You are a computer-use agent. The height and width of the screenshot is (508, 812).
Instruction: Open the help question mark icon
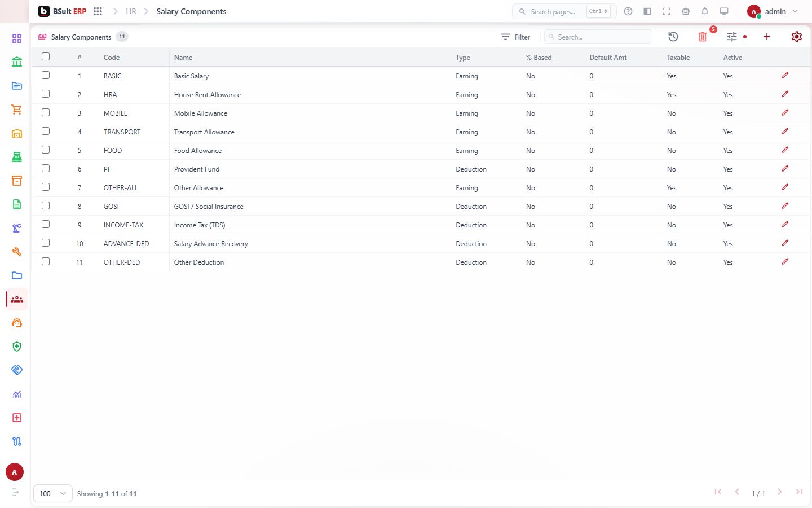tap(628, 11)
